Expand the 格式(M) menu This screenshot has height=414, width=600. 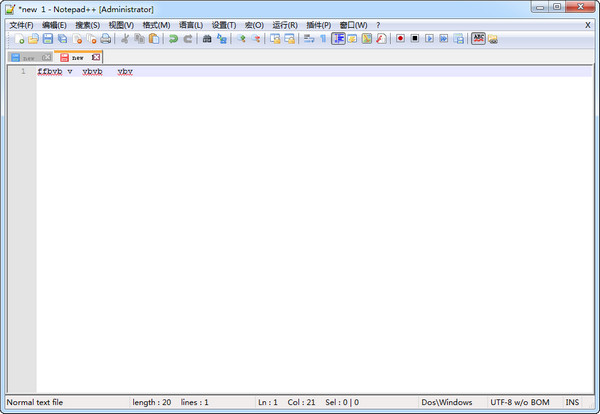click(156, 24)
